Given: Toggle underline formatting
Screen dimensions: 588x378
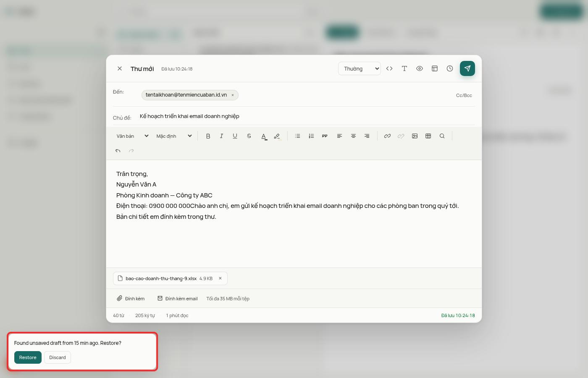Looking at the screenshot, I should pos(235,136).
